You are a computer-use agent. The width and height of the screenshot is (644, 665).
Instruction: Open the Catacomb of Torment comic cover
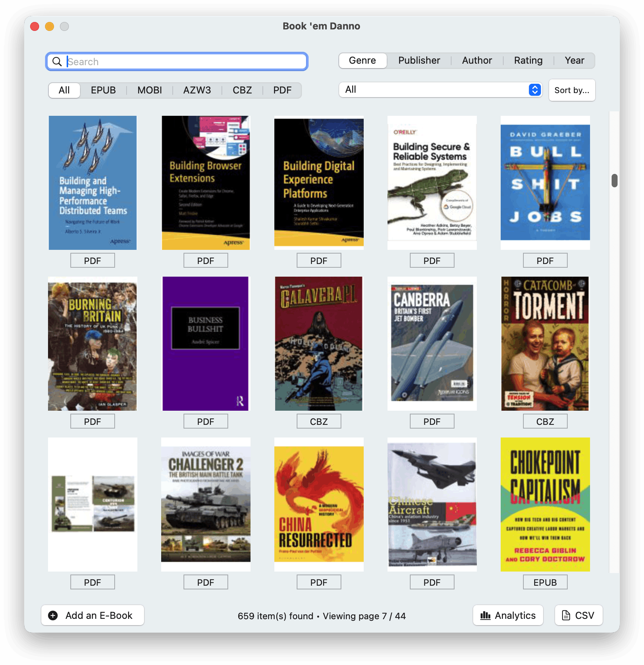[545, 343]
